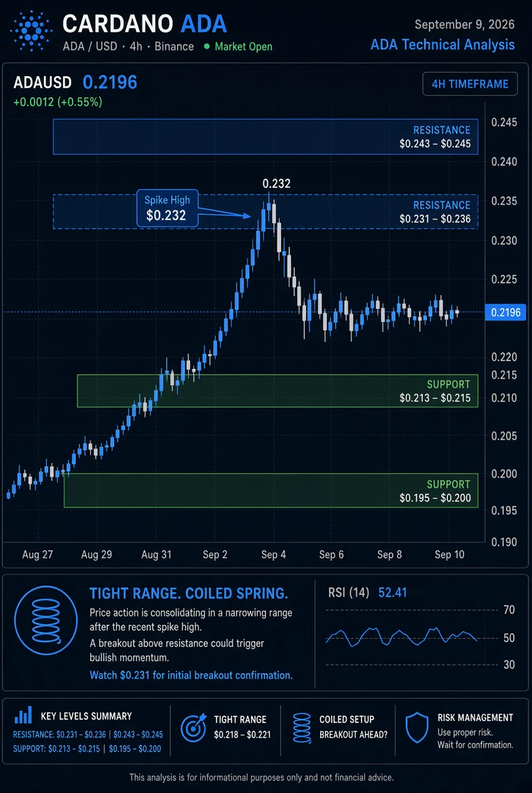The image size is (532, 793).
Task: Click the Cardano logo icon
Action: 31,31
